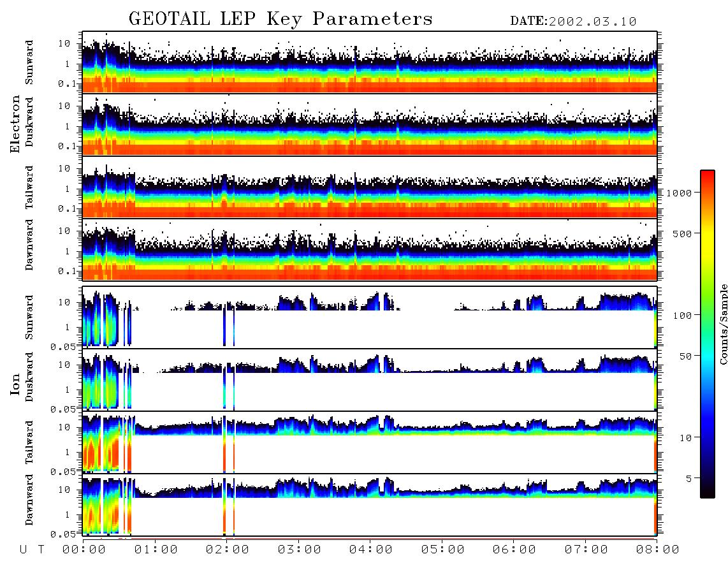Click the rainbow Counts/Sample color bar
The height and width of the screenshot is (561, 728).
(708, 334)
